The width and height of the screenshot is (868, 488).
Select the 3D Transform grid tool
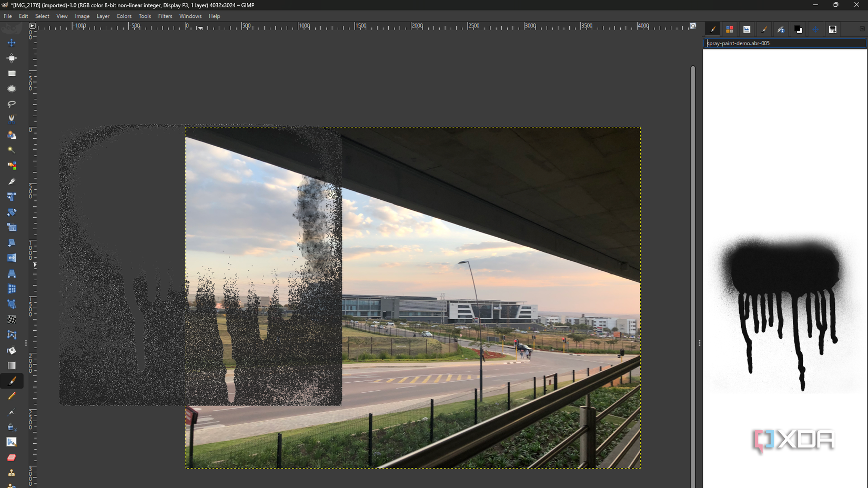coord(12,289)
